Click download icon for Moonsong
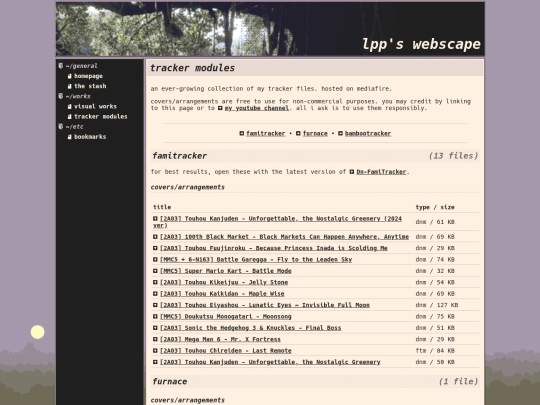The image size is (540, 405). 155,316
